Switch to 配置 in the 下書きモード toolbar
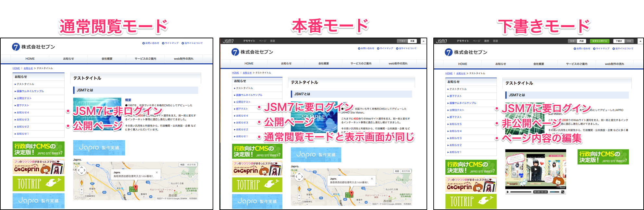Image resolution: width=644 pixels, height=210 pixels. click(x=572, y=41)
